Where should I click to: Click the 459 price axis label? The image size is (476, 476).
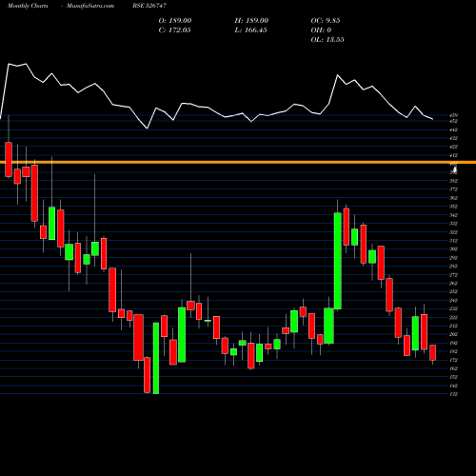453,116
